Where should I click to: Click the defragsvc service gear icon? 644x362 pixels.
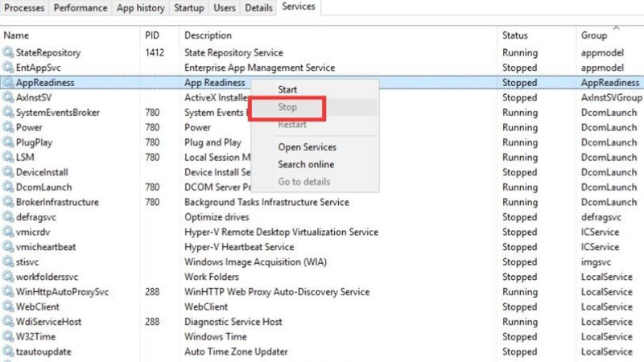[x=8, y=216]
